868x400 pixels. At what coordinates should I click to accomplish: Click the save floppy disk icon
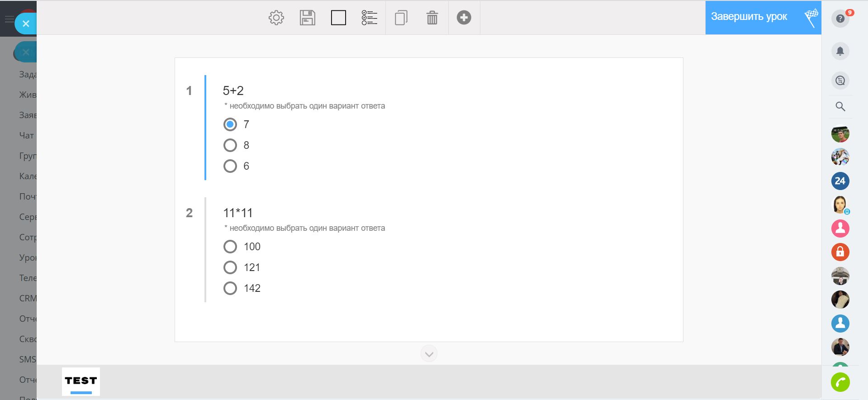[308, 18]
